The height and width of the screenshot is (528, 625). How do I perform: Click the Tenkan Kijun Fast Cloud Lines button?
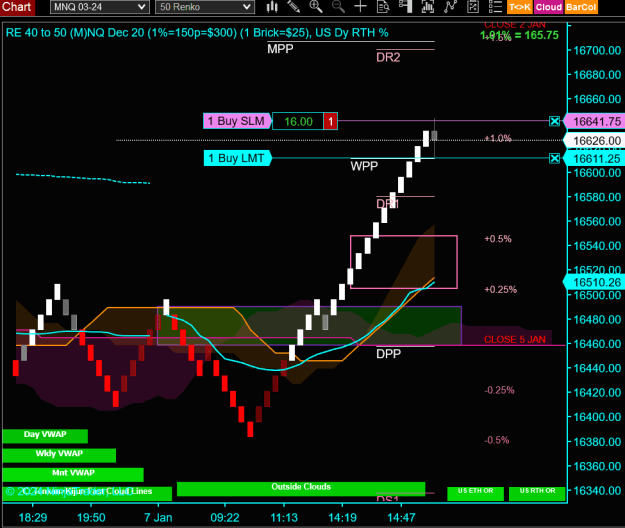click(x=87, y=493)
